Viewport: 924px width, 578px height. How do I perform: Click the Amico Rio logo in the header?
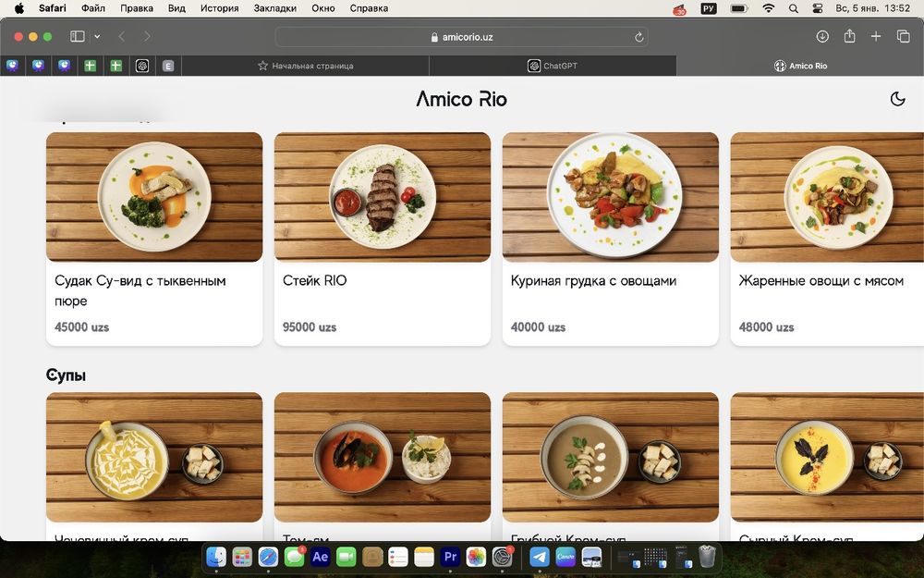point(461,99)
